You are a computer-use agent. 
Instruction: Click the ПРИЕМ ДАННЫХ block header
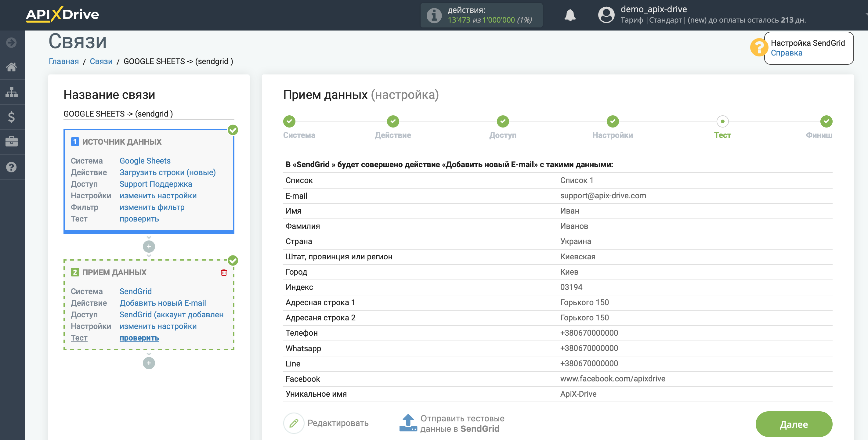coord(109,272)
